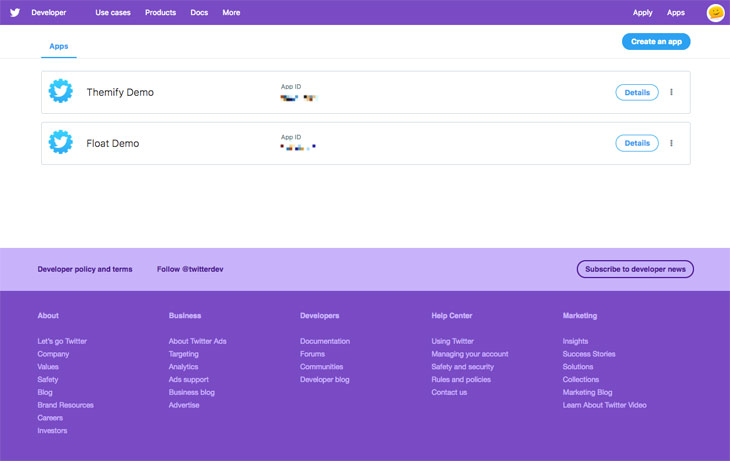Open the Success Stories footer link
730x461 pixels.
(x=588, y=354)
